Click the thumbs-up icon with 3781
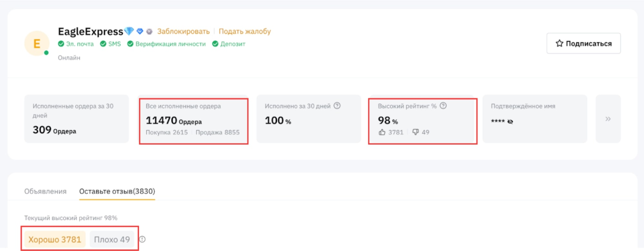 [x=382, y=132]
